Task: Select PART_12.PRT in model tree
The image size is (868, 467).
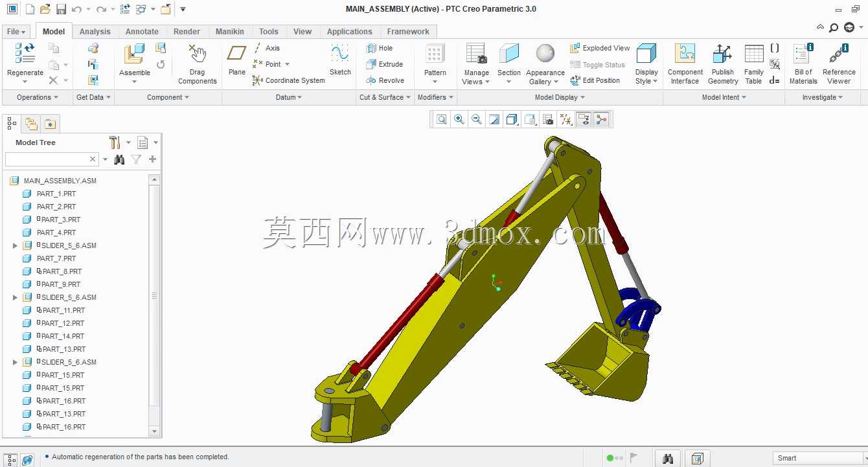Action: coord(63,323)
